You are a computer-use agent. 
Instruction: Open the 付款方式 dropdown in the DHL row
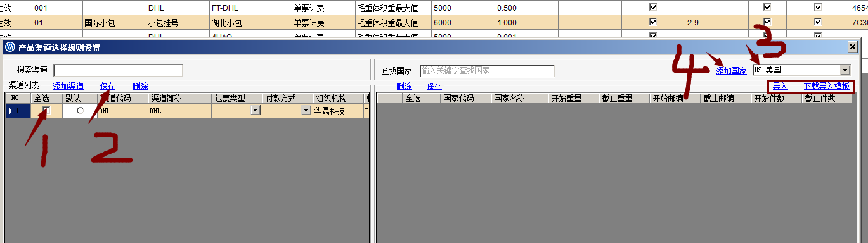(x=306, y=111)
